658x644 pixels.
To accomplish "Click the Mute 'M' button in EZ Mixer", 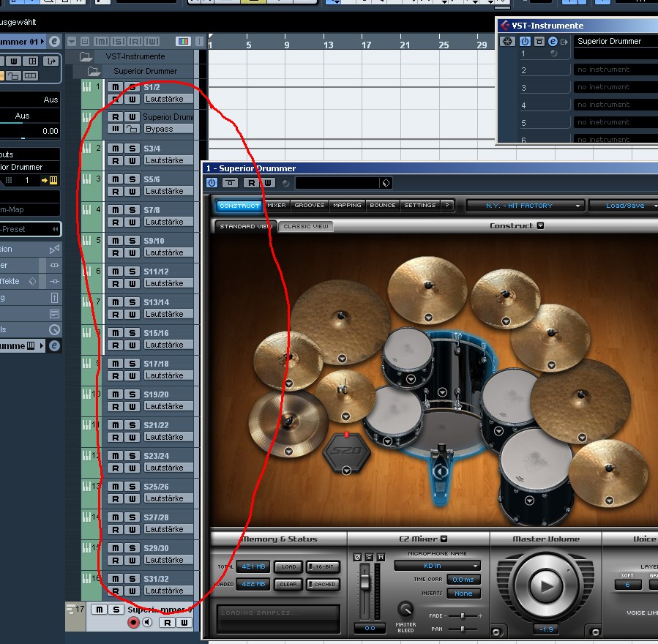I will [381, 557].
